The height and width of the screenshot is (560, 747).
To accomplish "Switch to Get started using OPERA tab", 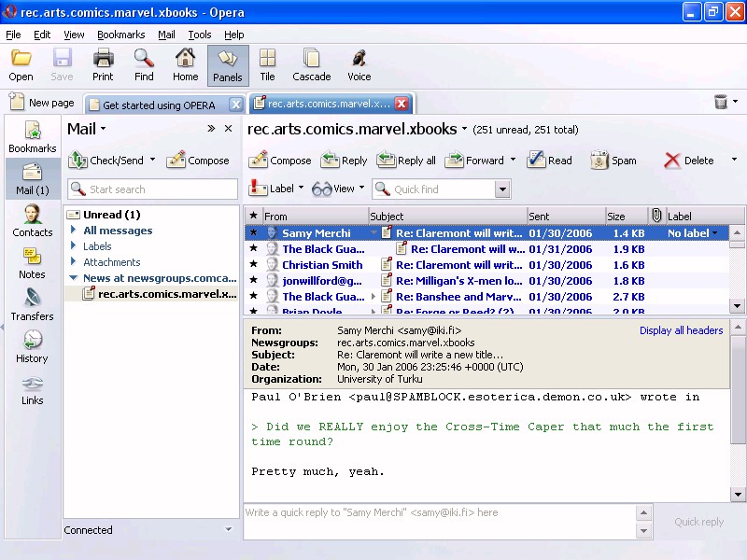I will point(159,105).
